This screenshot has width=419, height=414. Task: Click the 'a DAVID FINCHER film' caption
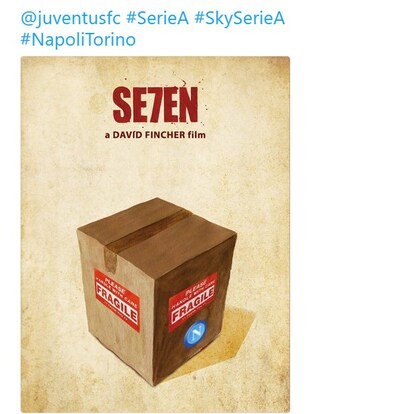point(155,135)
